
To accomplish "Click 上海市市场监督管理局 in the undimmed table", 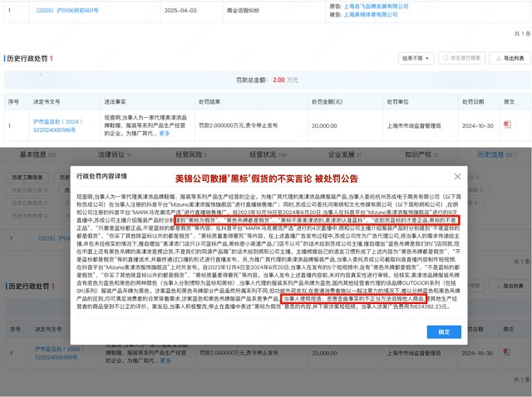I will click(x=414, y=125).
